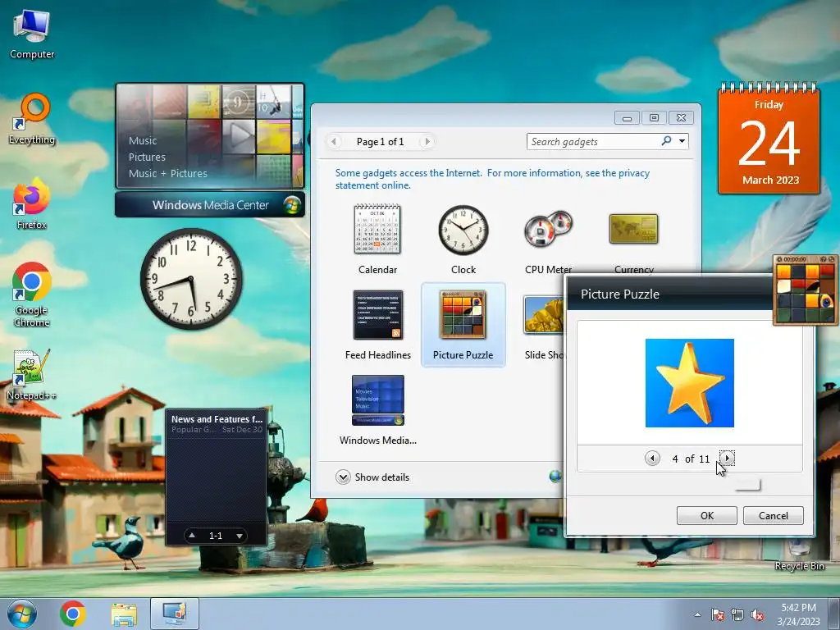Open the Recycle Bin
Viewport: 840px width, 630px height.
pos(799,555)
